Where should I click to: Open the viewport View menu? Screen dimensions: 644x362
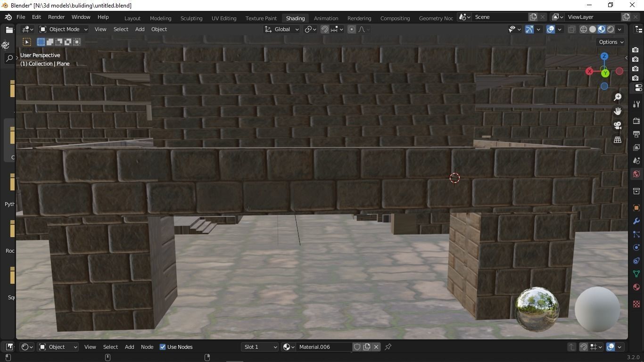(x=100, y=29)
